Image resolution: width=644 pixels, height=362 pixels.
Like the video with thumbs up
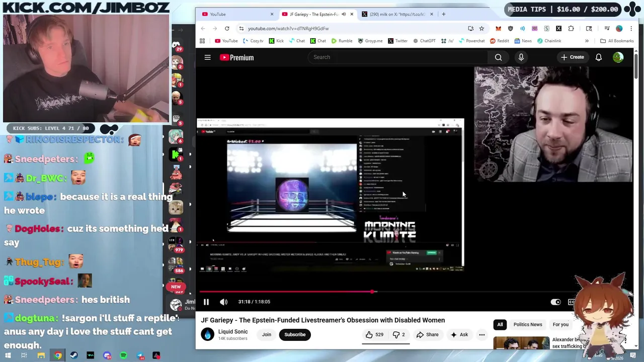[374, 335]
